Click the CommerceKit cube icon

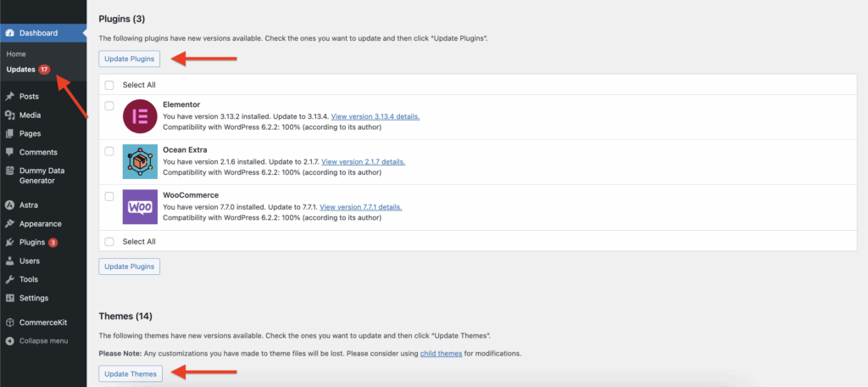pos(9,322)
